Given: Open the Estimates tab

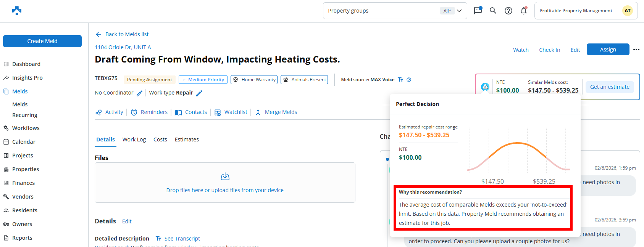Looking at the screenshot, I should (x=187, y=140).
